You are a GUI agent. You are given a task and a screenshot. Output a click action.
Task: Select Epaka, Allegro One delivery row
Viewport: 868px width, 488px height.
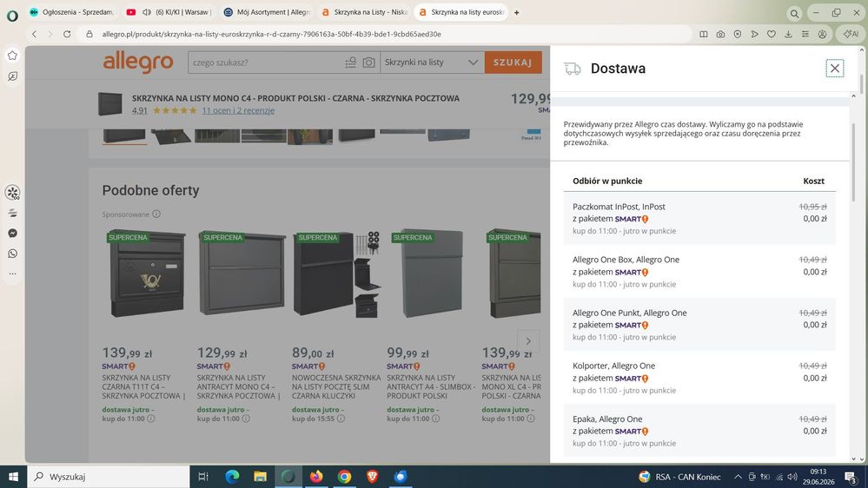tap(699, 431)
